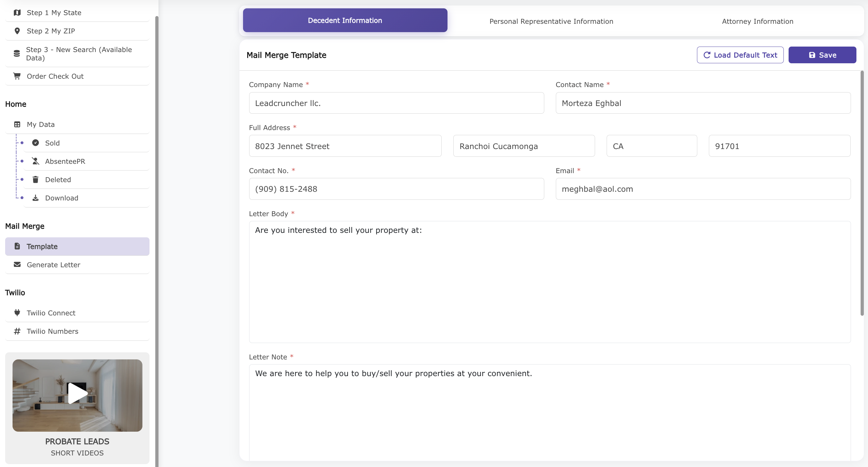Click the map icon beside Step 1 My State
868x467 pixels.
[x=17, y=13]
